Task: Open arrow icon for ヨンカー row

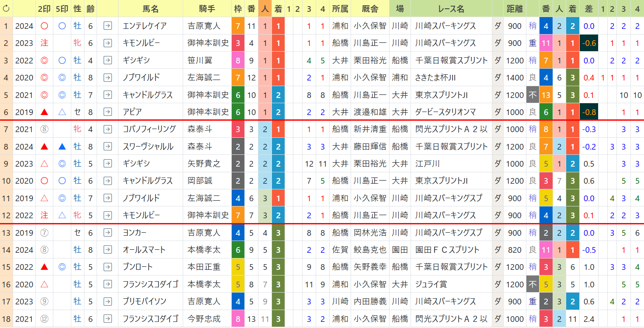Action: [107, 233]
